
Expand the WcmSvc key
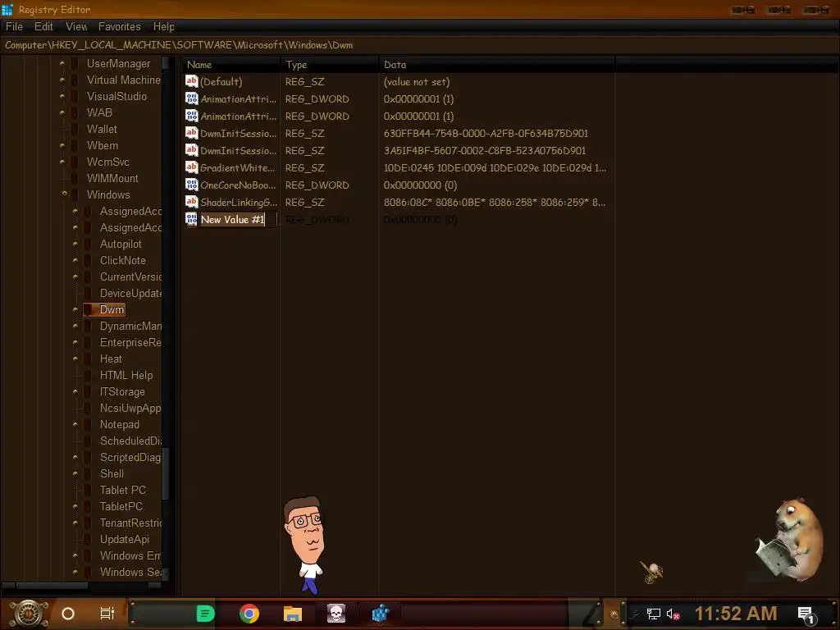62,162
